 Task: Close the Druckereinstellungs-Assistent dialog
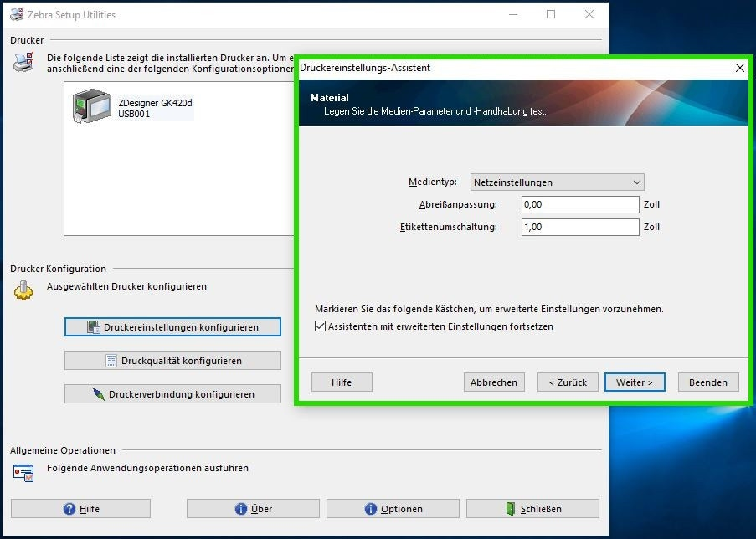pos(740,68)
